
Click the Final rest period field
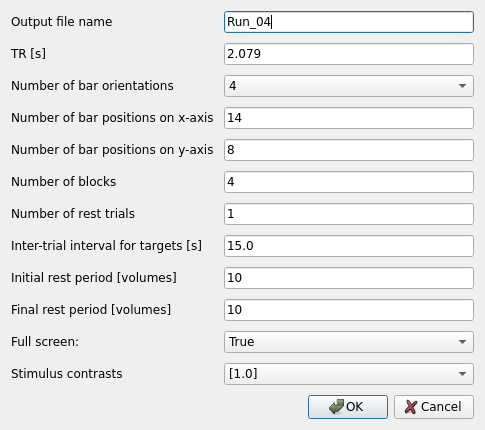point(349,310)
